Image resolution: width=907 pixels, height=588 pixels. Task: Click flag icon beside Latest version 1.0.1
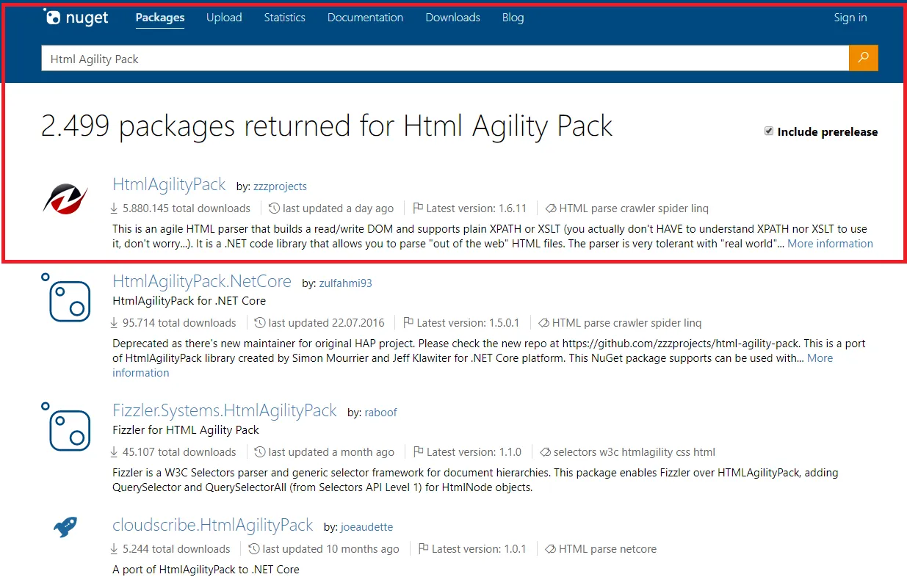tap(423, 549)
